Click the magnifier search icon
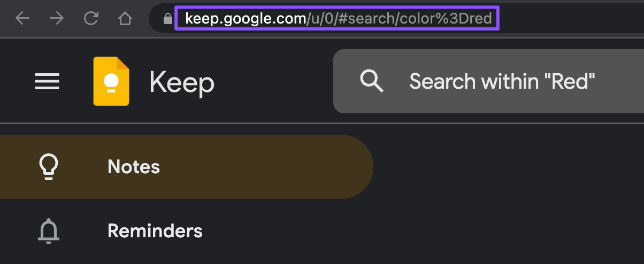 click(x=371, y=81)
